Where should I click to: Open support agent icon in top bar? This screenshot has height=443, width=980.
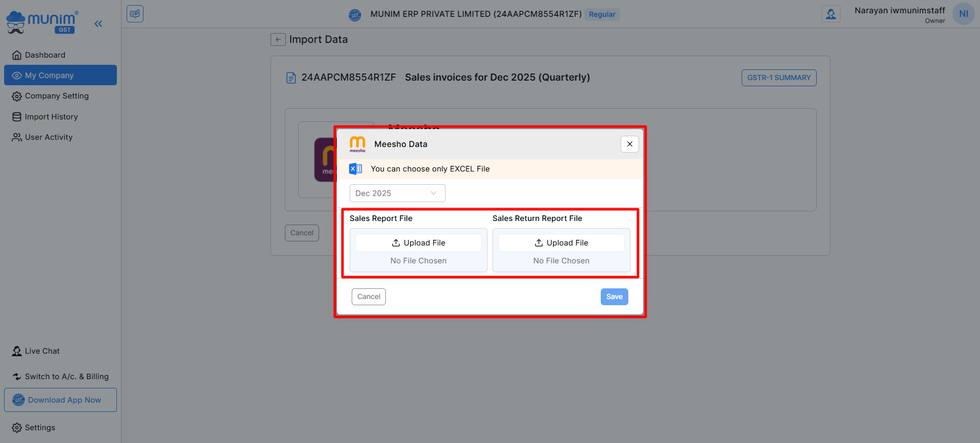830,14
